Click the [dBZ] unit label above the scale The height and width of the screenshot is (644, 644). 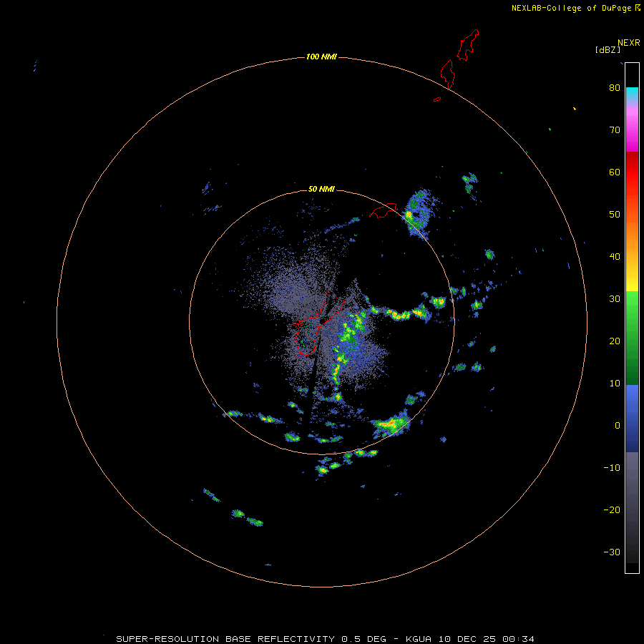coord(608,50)
